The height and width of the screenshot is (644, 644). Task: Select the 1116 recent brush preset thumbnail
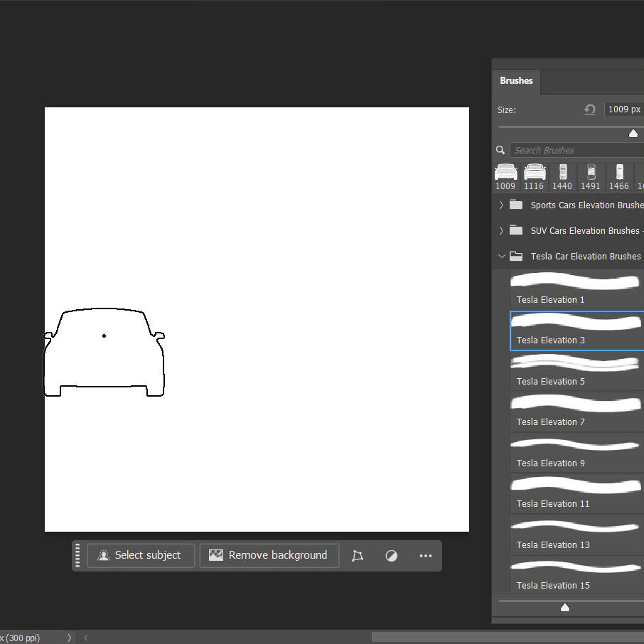534,176
